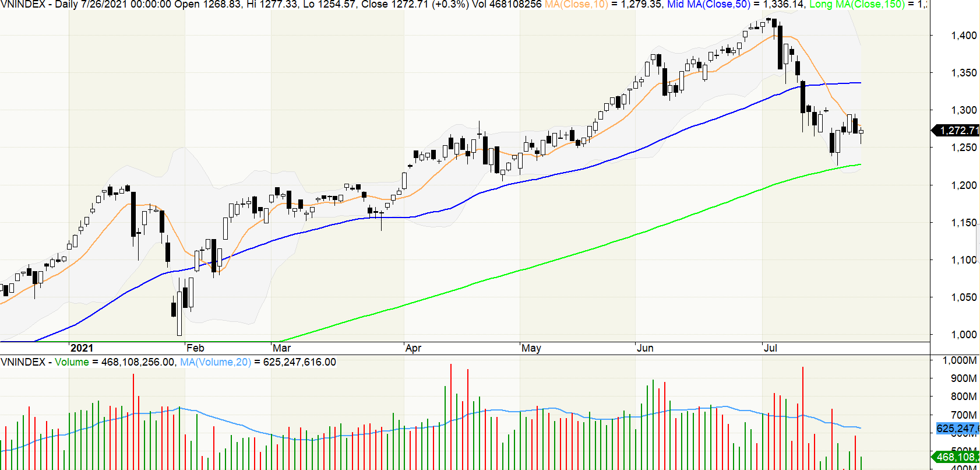This screenshot has height=470, width=980.
Task: Click the 468,108 volume value tag
Action: [x=956, y=457]
